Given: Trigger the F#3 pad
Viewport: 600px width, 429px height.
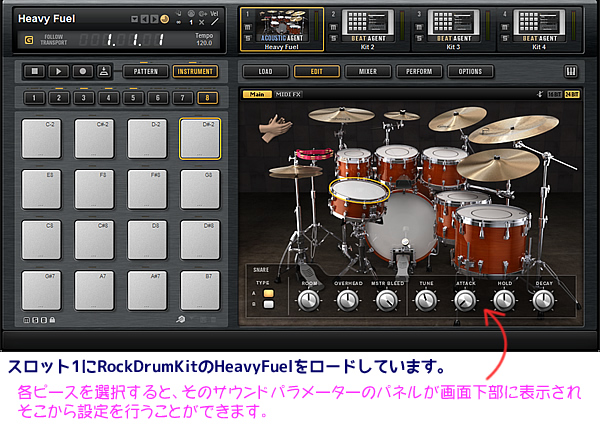Looking at the screenshot, I should (x=147, y=189).
